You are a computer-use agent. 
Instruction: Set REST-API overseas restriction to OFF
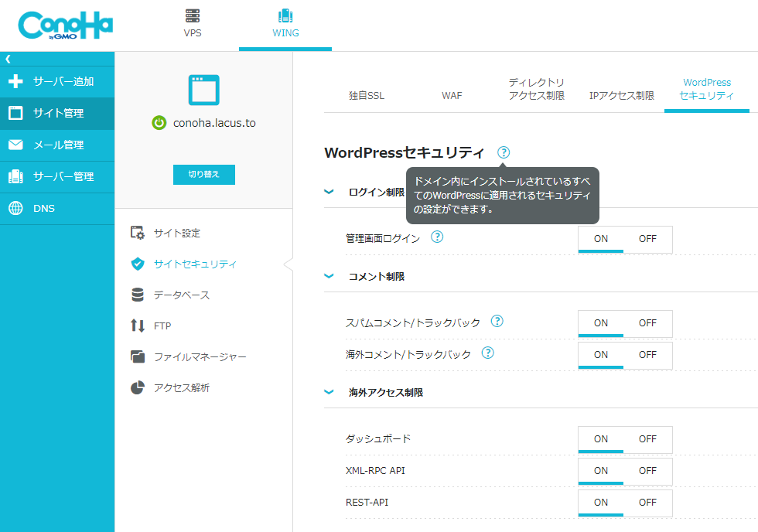647,503
